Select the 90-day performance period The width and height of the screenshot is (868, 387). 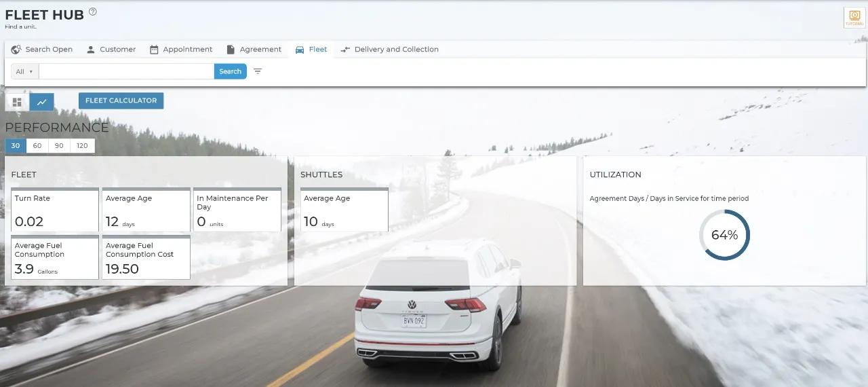tap(59, 146)
